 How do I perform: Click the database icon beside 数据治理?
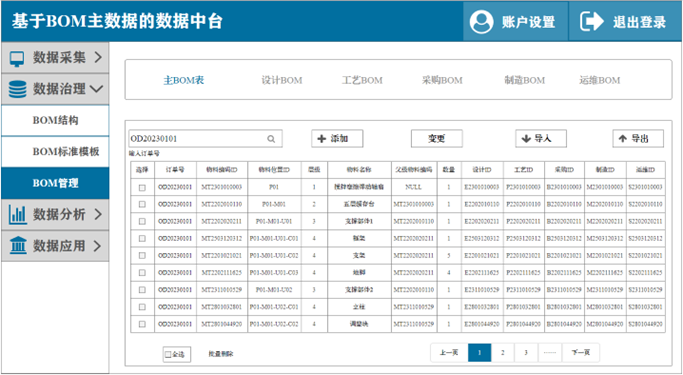[x=17, y=89]
